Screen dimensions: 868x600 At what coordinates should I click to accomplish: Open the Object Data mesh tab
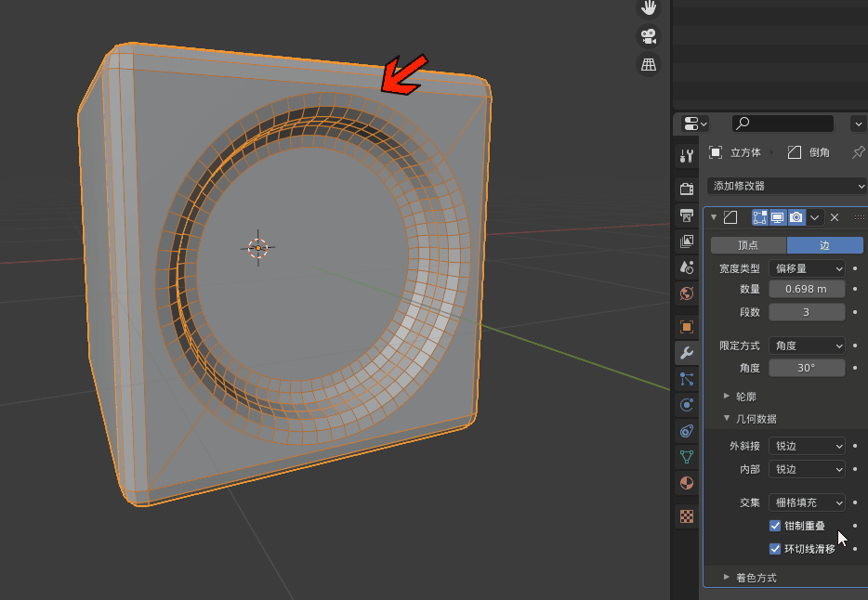[687, 457]
